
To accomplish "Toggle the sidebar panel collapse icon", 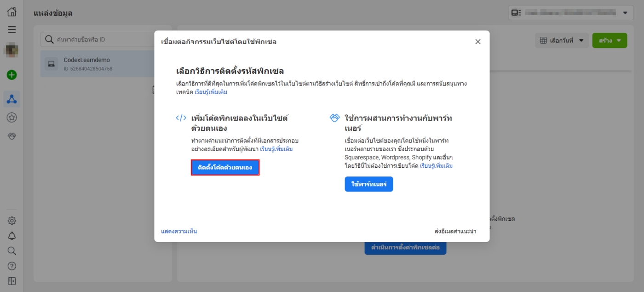I will click(x=12, y=281).
